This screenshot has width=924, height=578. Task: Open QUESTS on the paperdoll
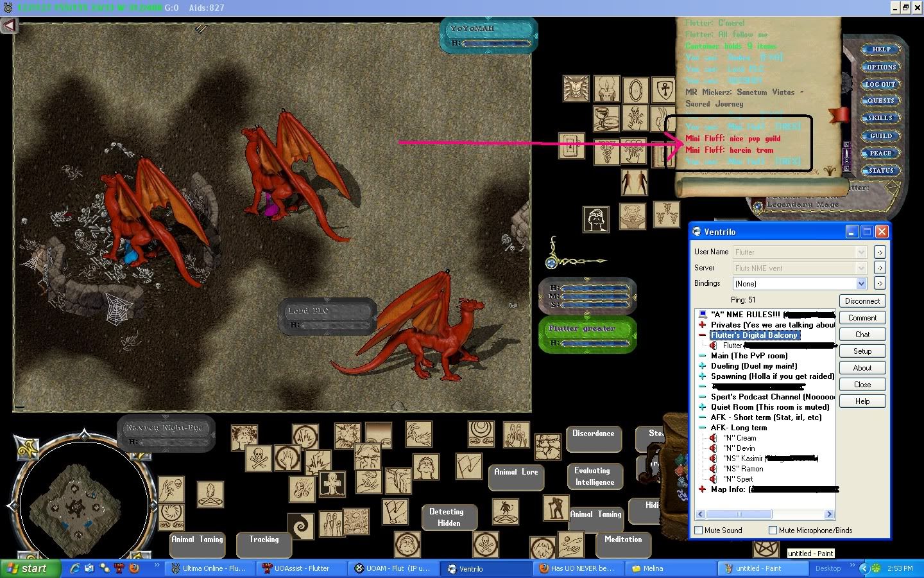(x=880, y=101)
